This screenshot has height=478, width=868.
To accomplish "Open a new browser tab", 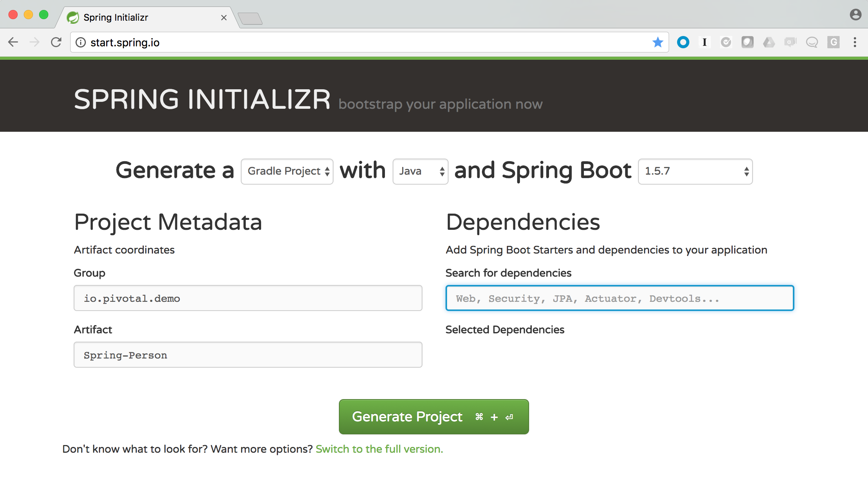I will [x=250, y=18].
